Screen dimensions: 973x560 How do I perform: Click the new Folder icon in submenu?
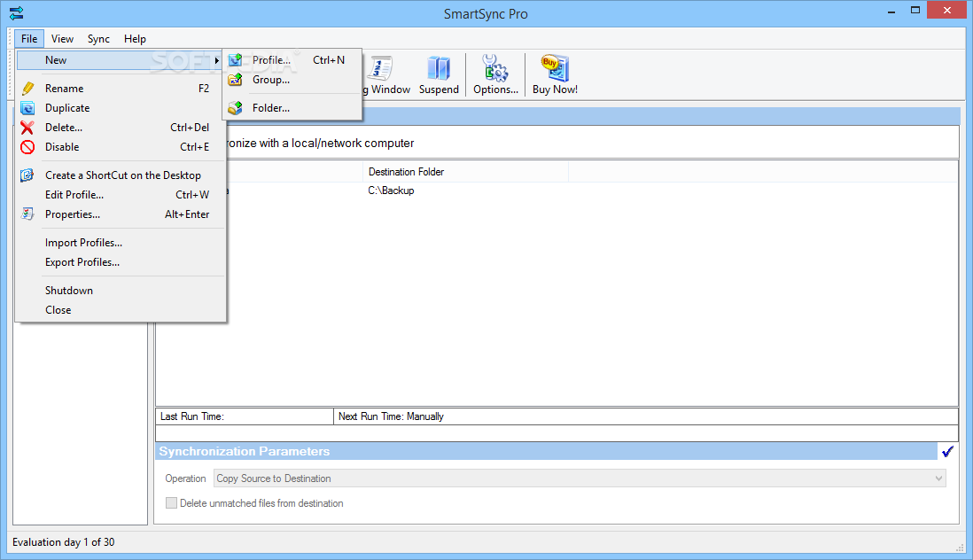[x=235, y=108]
